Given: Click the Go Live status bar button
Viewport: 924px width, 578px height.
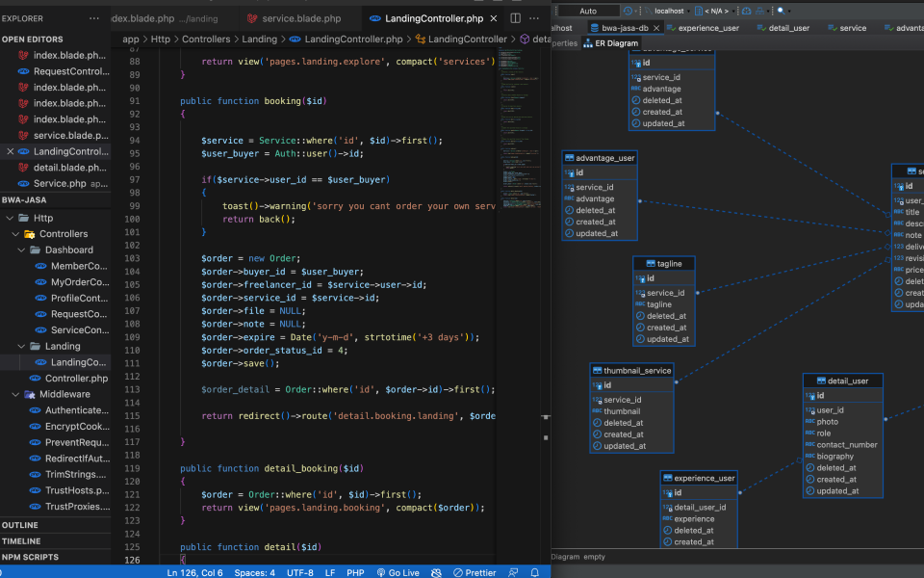Looking at the screenshot, I should [398, 572].
